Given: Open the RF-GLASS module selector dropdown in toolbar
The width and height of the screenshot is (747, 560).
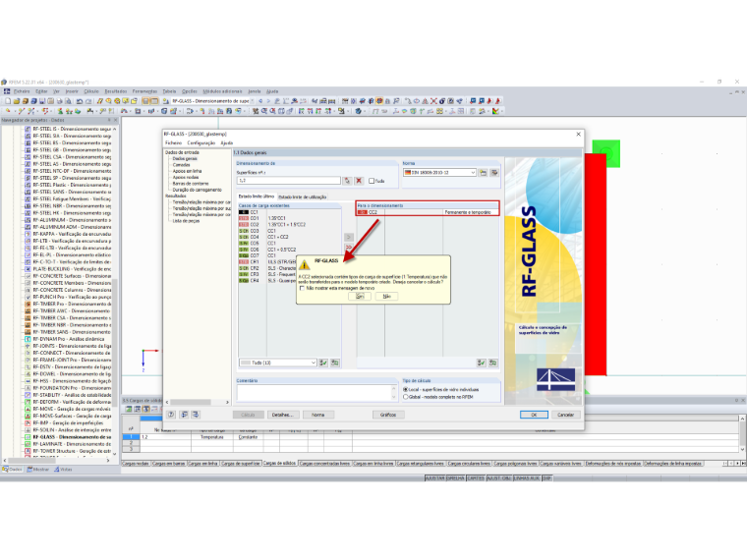Looking at the screenshot, I should [252, 101].
